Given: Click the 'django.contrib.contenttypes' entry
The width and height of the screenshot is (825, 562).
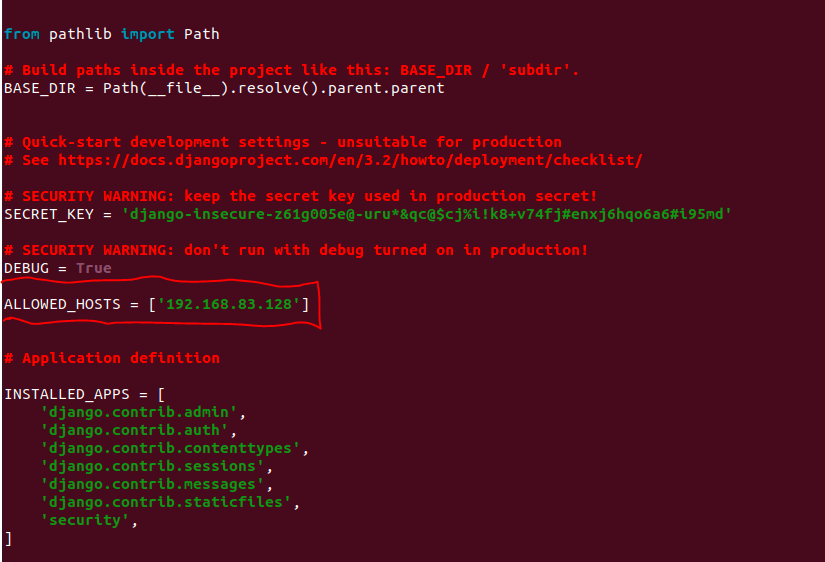Looking at the screenshot, I should pos(170,448).
